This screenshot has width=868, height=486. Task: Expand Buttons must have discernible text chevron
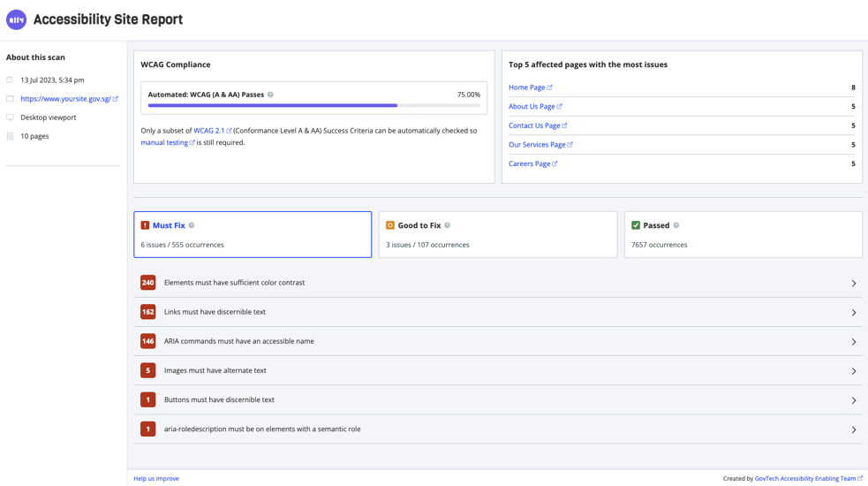coord(854,400)
